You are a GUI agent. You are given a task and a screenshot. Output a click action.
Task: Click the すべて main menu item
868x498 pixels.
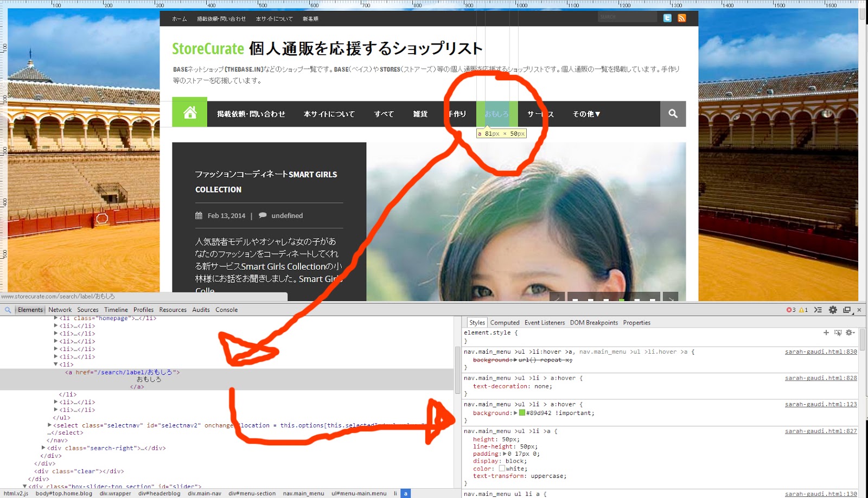tap(384, 114)
